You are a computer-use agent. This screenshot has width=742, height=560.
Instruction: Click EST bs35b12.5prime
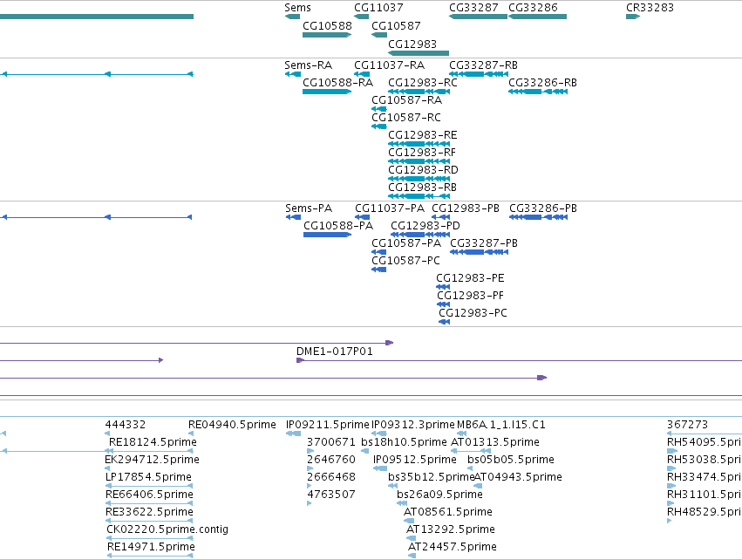tap(393, 486)
